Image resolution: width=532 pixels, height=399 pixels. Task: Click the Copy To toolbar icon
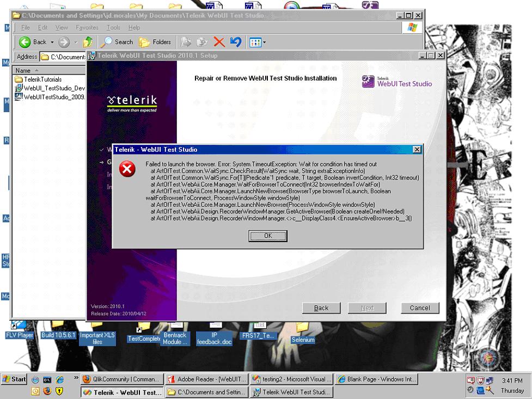click(x=202, y=42)
